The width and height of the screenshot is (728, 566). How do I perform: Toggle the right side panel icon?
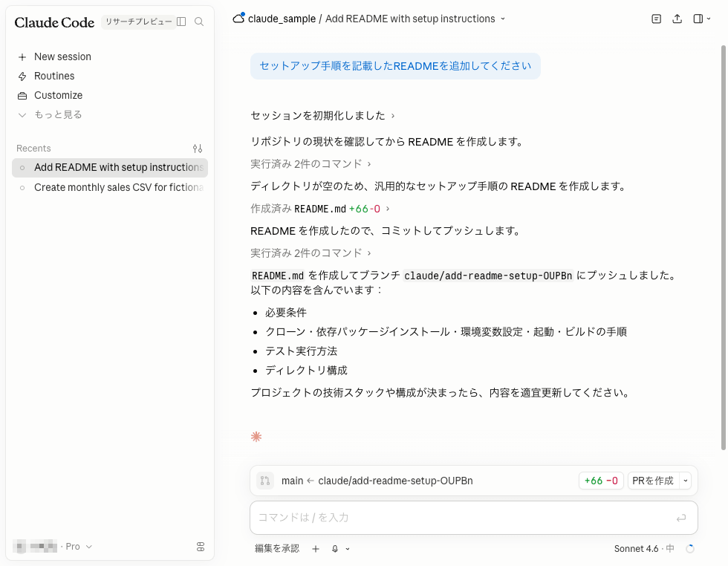click(698, 19)
